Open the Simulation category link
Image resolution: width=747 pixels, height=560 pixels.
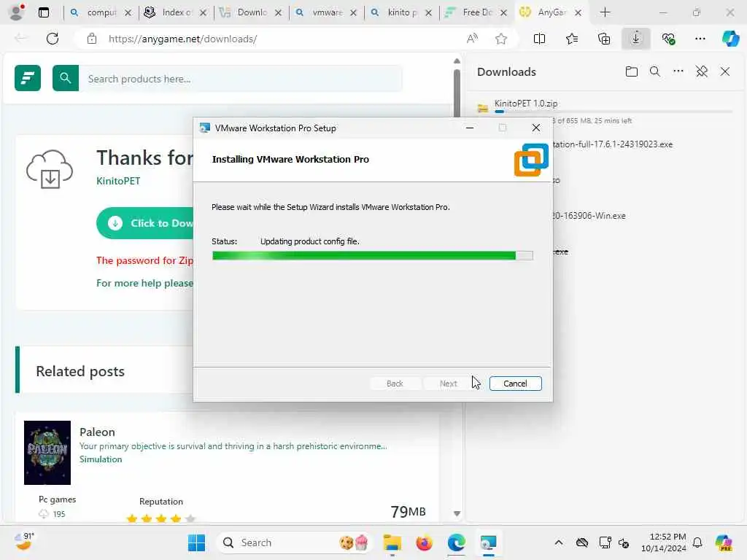tap(101, 459)
